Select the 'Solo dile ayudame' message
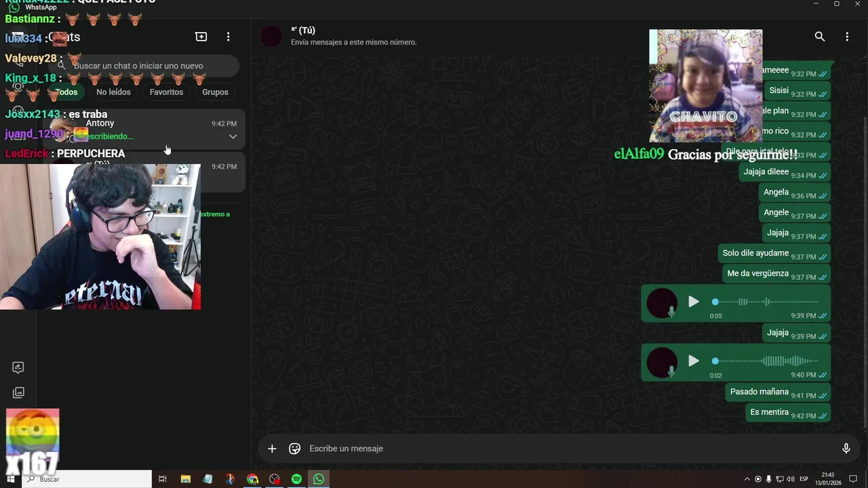The height and width of the screenshot is (488, 868). pyautogui.click(x=774, y=253)
